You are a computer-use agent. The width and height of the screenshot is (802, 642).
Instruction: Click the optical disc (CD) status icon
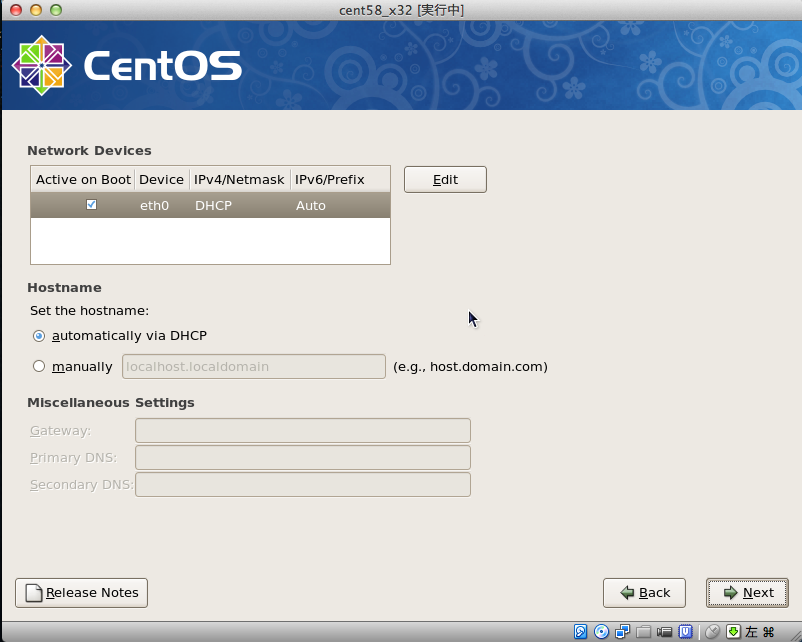(601, 632)
